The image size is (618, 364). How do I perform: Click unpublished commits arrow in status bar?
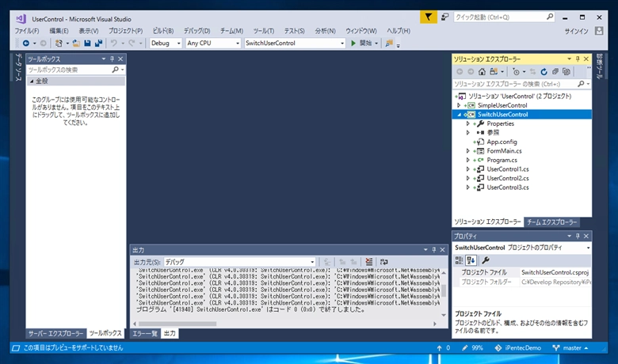(x=443, y=348)
